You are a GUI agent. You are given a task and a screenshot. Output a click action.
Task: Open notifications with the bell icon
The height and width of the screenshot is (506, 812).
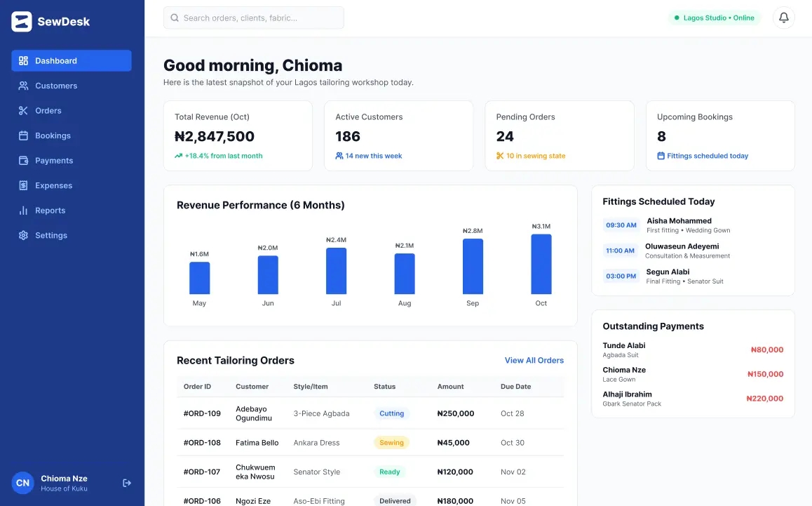[783, 18]
